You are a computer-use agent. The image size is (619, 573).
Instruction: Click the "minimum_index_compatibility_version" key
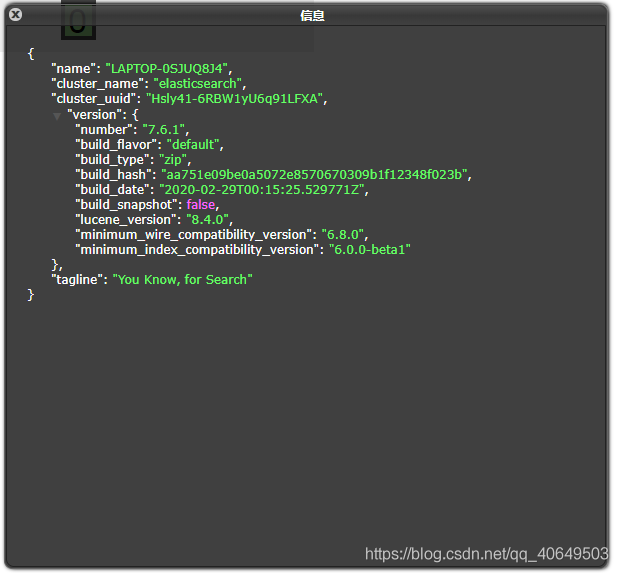pyautogui.click(x=197, y=250)
